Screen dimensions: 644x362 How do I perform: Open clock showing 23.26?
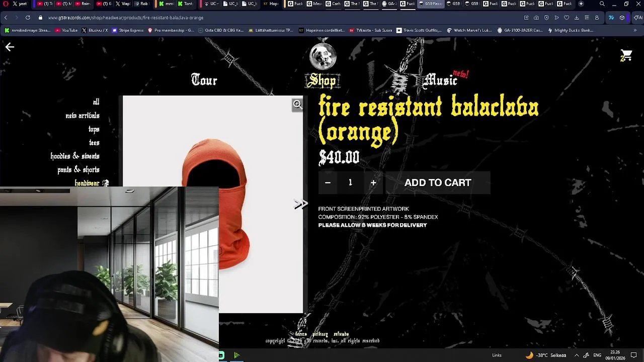[x=616, y=355]
